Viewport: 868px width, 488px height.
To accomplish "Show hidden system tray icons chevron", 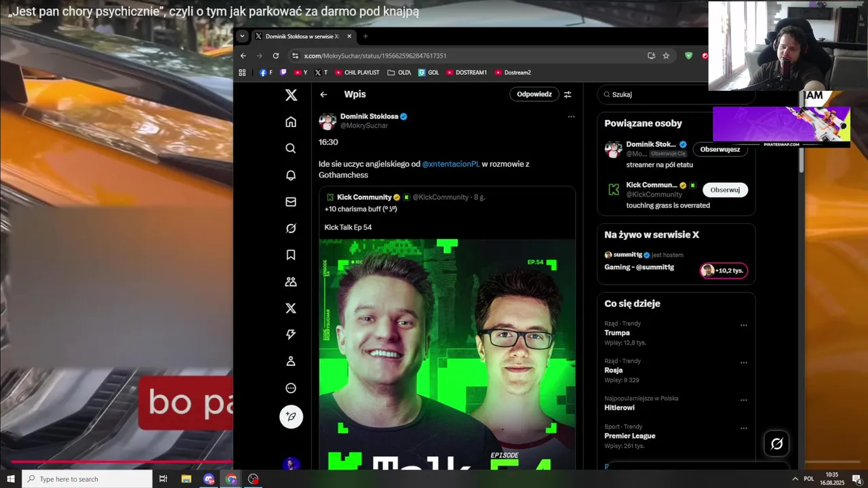I will pos(795,479).
